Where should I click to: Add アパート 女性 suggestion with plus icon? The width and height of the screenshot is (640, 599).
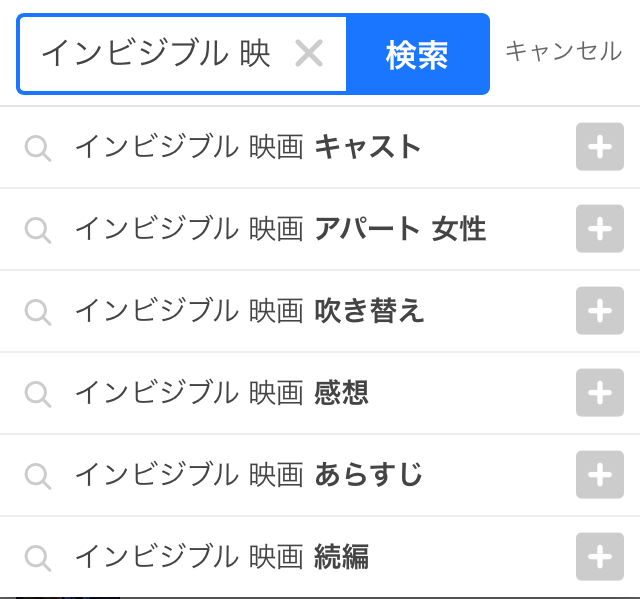tap(599, 229)
